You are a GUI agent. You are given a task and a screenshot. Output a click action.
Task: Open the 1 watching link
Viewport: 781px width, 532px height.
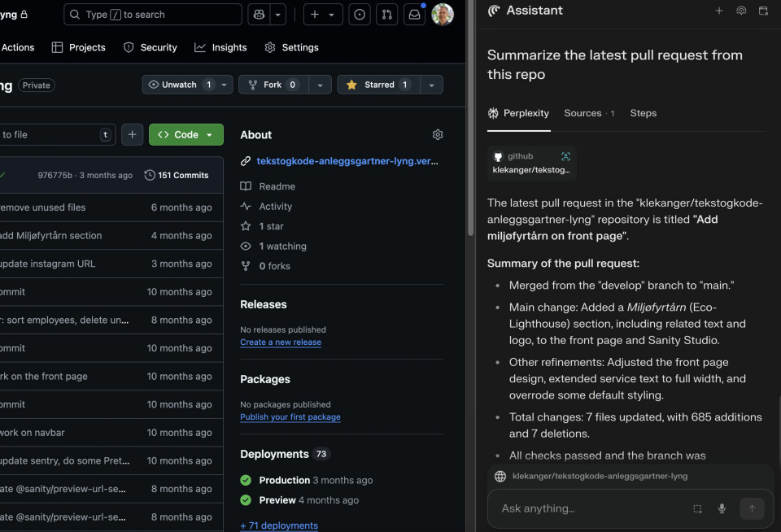tap(282, 246)
